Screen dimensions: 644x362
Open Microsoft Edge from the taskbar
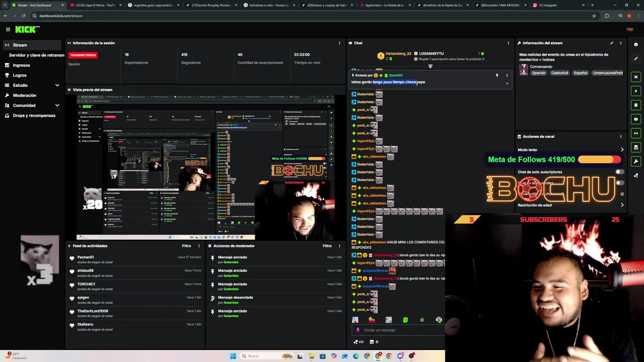[x=356, y=356]
